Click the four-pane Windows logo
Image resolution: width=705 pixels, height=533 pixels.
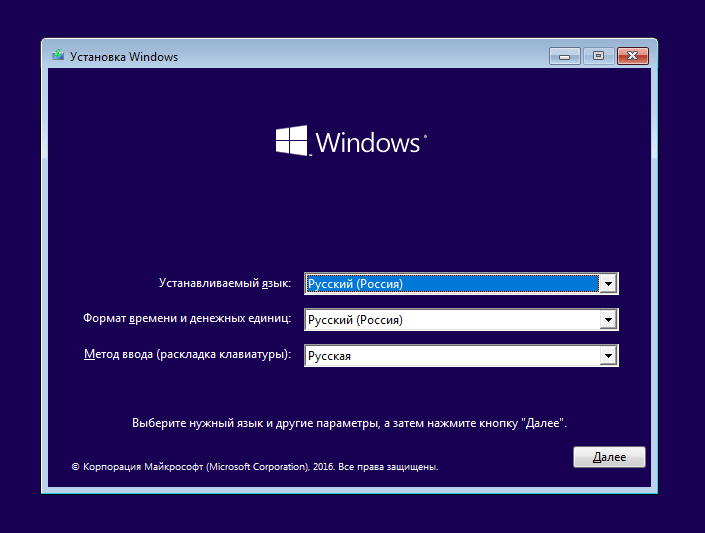point(291,141)
